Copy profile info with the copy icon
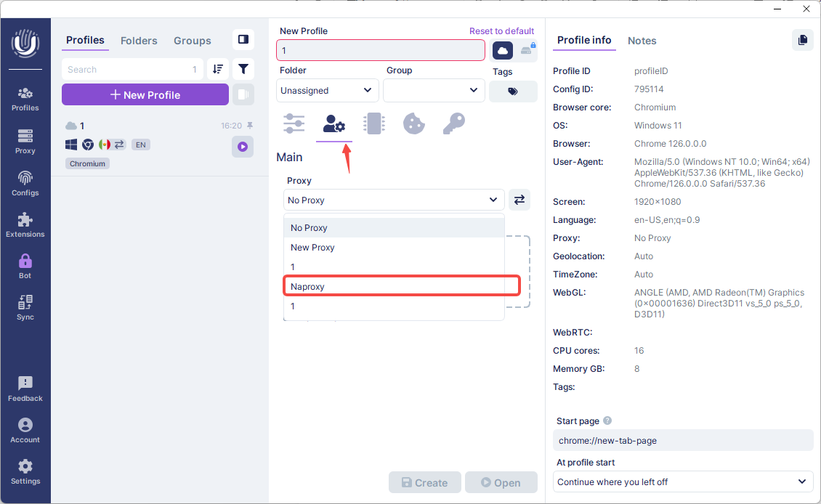The width and height of the screenshot is (821, 504). tap(802, 40)
